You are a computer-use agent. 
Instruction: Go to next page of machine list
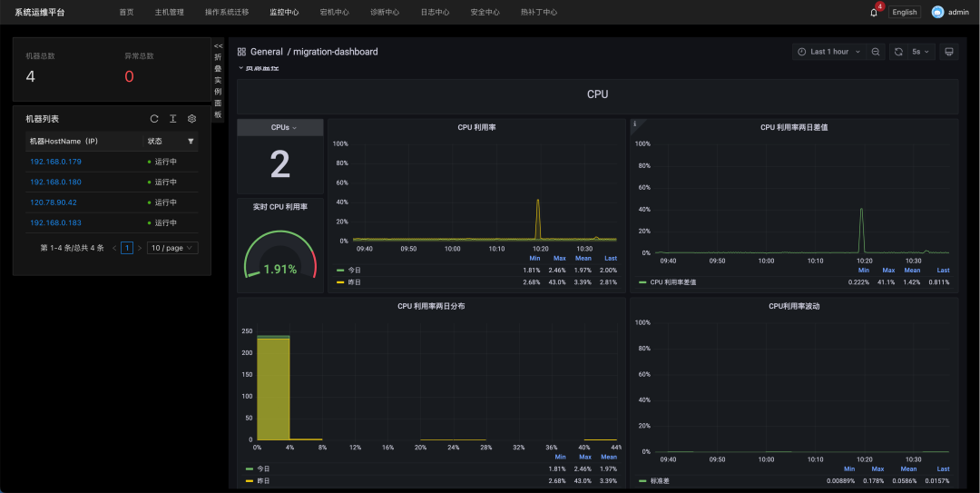140,249
